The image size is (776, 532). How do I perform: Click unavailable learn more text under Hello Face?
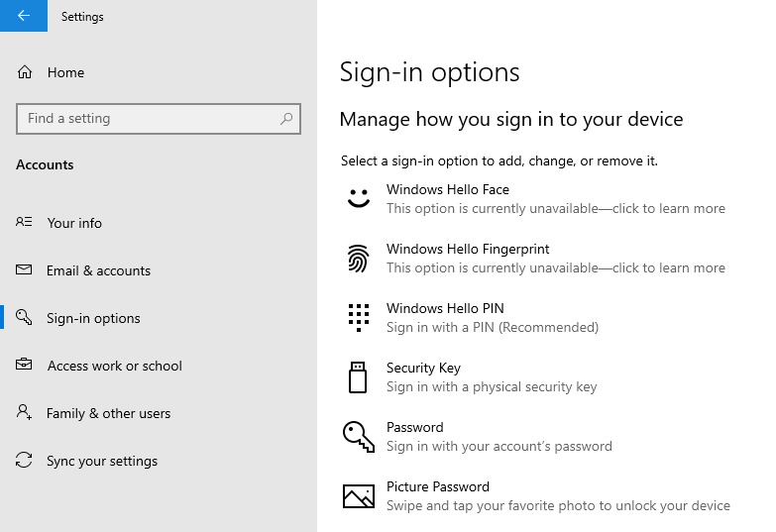(x=556, y=208)
